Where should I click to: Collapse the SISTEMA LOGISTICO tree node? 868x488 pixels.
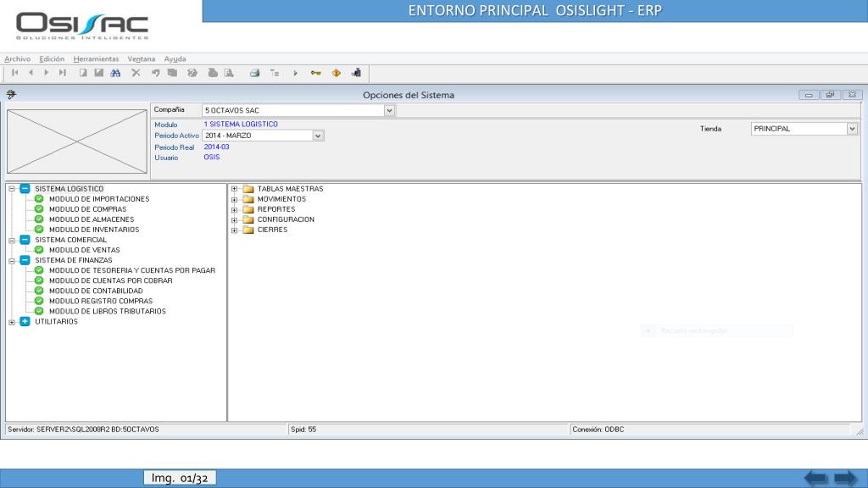pyautogui.click(x=12, y=189)
